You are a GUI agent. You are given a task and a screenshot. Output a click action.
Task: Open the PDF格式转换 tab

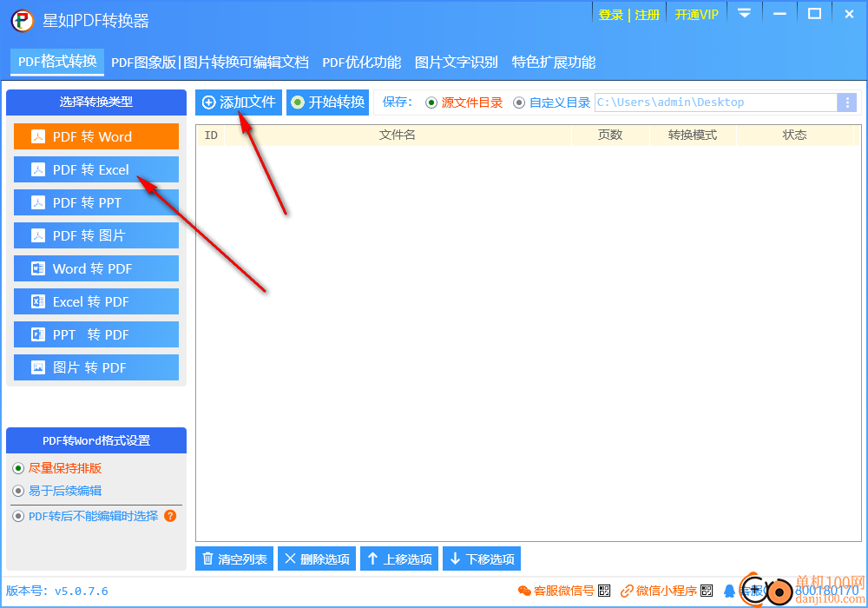[57, 62]
